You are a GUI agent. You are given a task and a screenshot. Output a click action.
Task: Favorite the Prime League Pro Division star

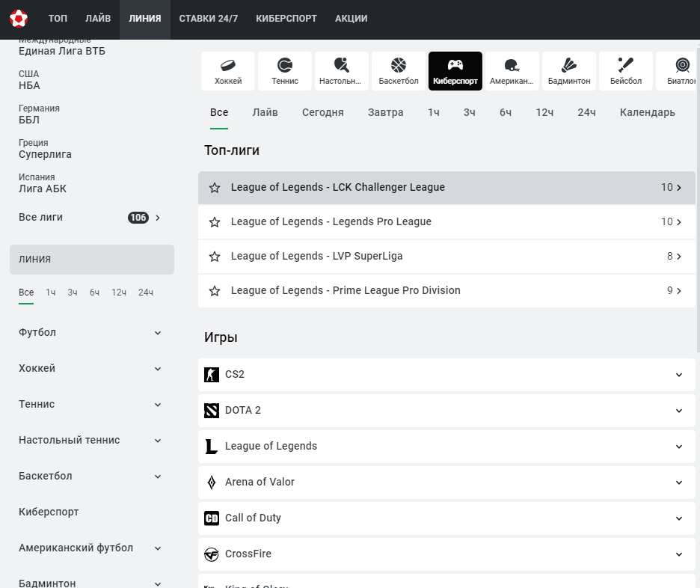click(x=215, y=291)
